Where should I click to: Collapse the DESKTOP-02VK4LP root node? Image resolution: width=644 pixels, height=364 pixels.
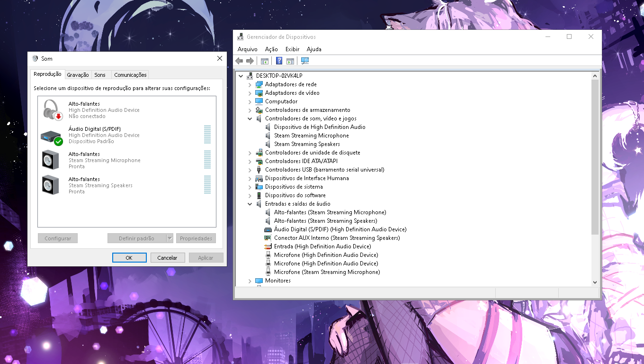[241, 76]
